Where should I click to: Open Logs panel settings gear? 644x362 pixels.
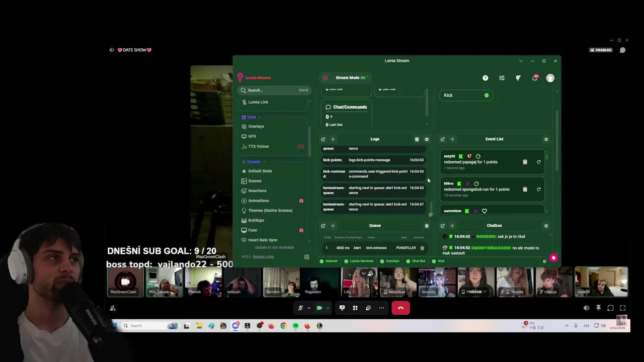[427, 139]
